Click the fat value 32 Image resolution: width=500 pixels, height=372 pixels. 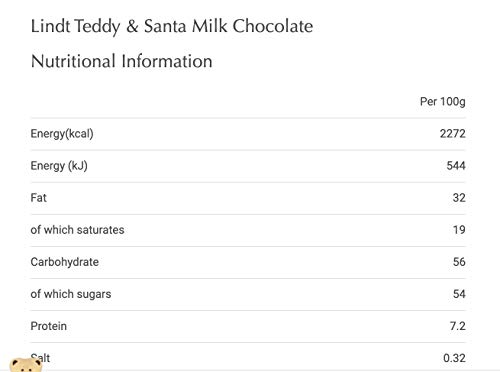(x=459, y=198)
